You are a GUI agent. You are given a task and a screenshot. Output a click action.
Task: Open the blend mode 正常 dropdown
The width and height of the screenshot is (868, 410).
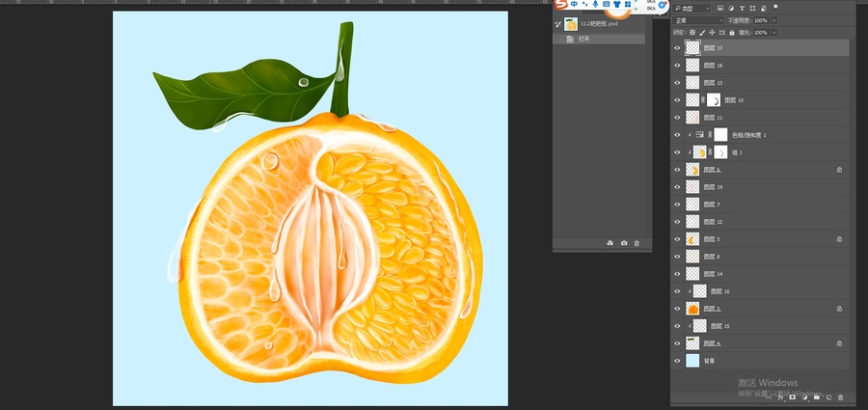[x=698, y=20]
